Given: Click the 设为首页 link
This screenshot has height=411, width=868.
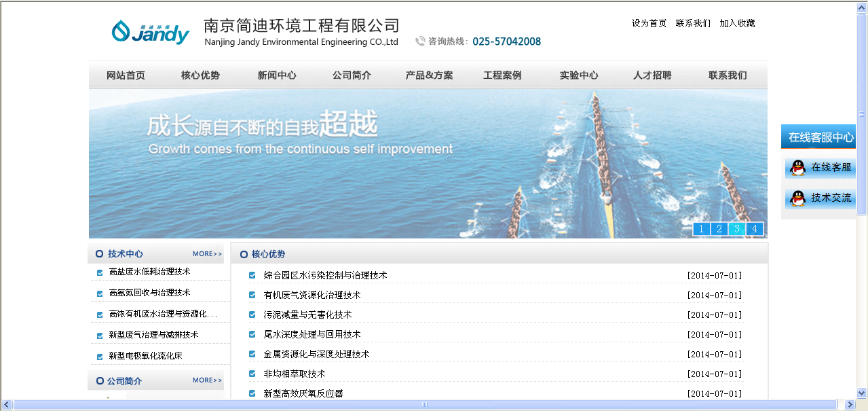Looking at the screenshot, I should (x=649, y=23).
